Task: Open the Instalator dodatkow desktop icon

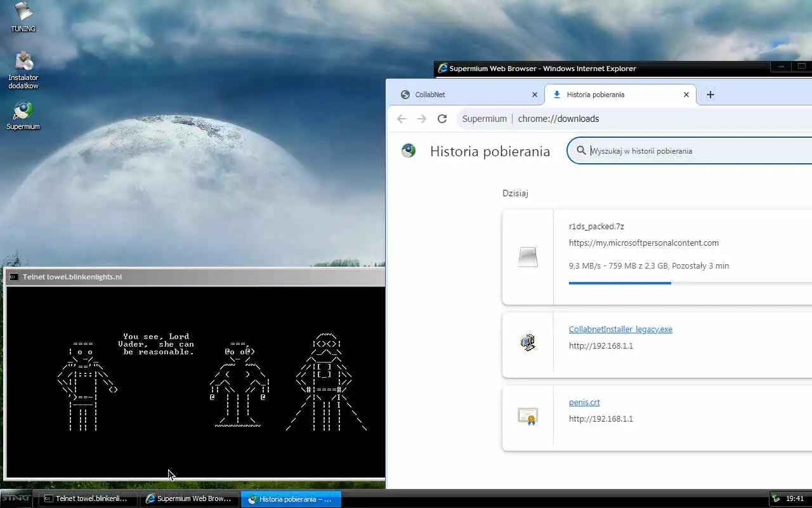Action: pos(23,70)
